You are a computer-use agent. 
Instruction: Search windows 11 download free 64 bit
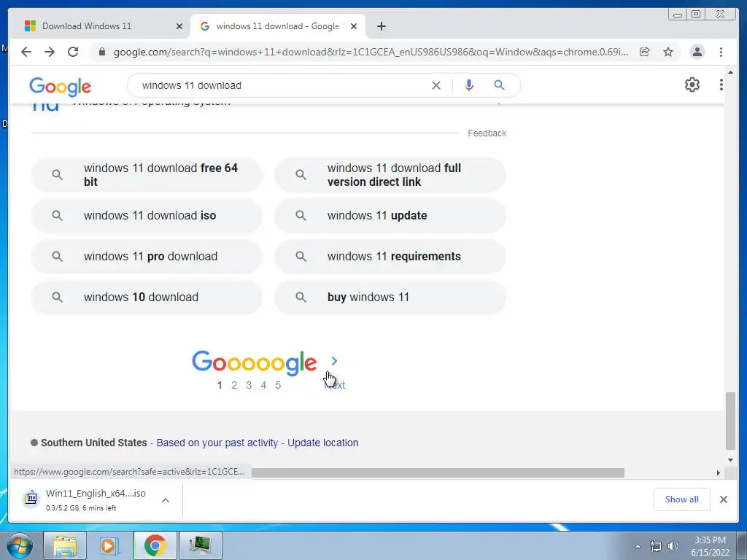click(x=146, y=175)
